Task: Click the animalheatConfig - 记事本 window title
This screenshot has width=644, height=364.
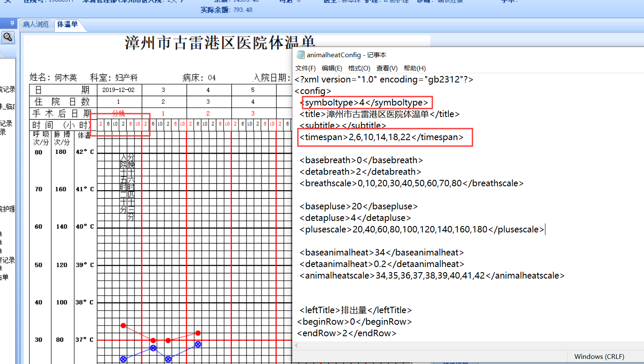Action: [347, 55]
